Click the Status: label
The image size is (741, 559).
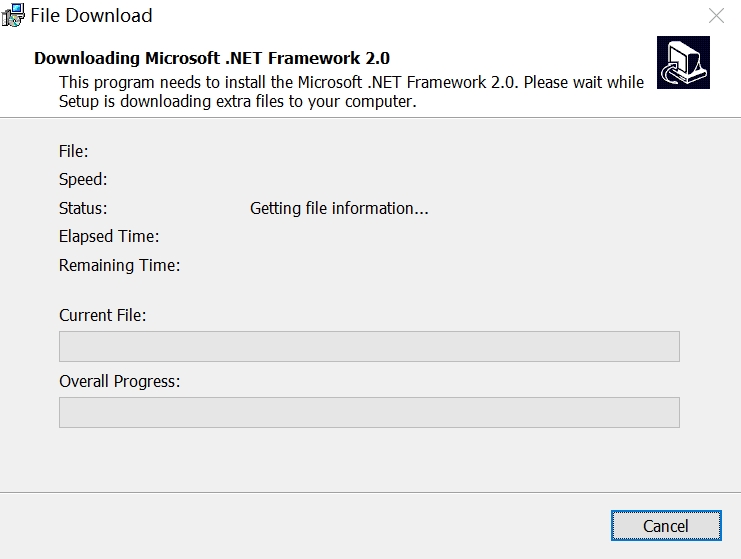pos(83,208)
